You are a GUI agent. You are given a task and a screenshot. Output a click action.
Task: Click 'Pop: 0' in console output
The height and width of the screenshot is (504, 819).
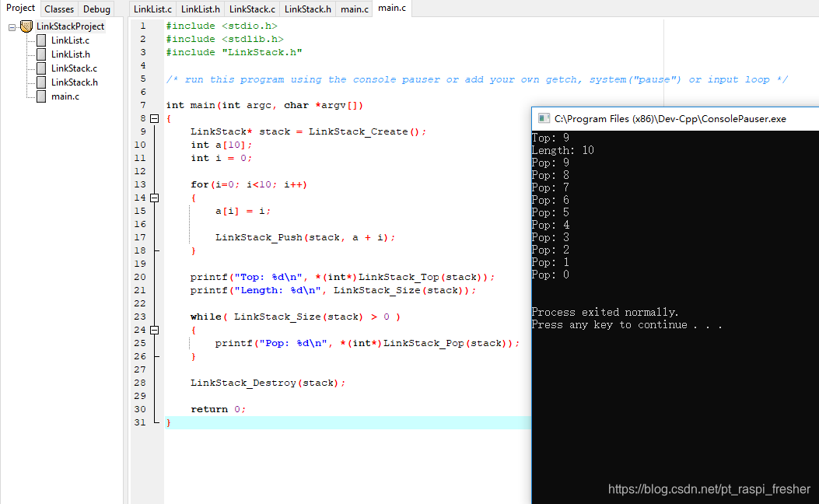[x=551, y=275]
